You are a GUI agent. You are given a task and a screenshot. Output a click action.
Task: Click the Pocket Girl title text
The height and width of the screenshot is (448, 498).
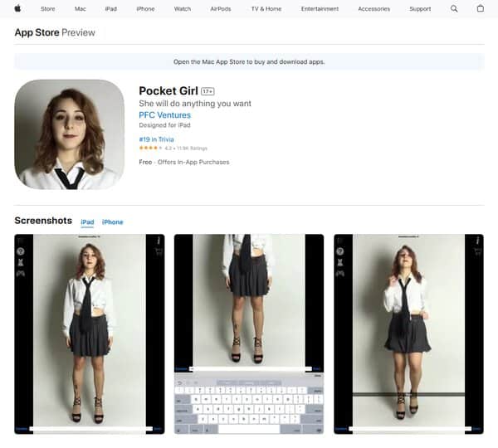pyautogui.click(x=168, y=90)
